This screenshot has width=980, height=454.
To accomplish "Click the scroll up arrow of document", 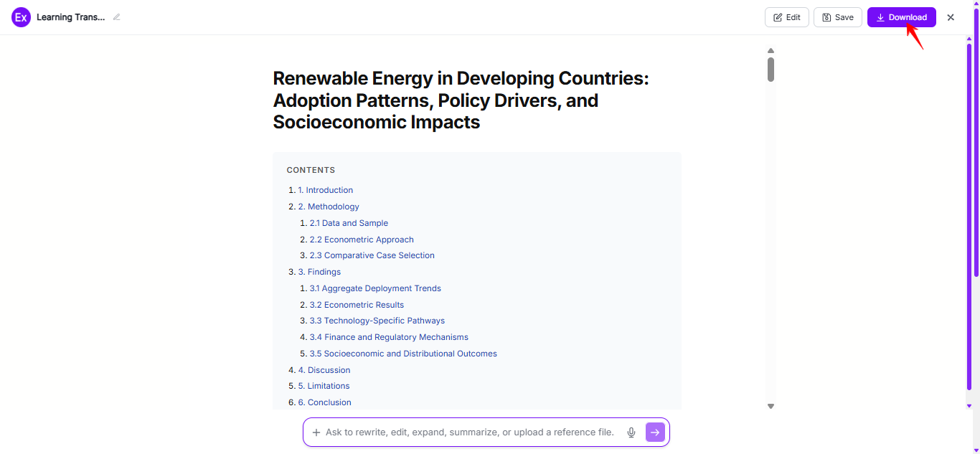I will click(x=771, y=51).
